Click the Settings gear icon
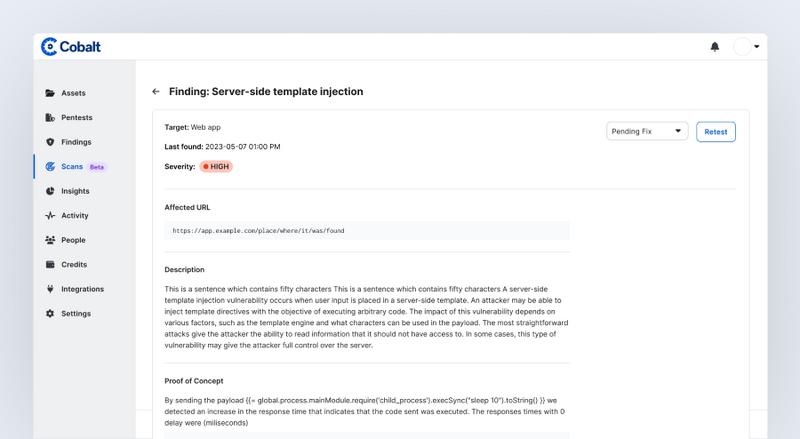The height and width of the screenshot is (439, 800). point(50,313)
